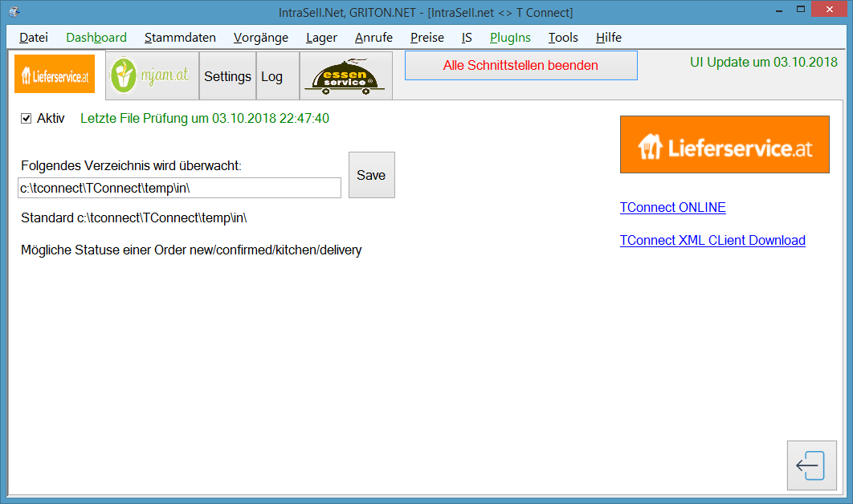Open the Preise menu
The height and width of the screenshot is (504, 853).
427,38
